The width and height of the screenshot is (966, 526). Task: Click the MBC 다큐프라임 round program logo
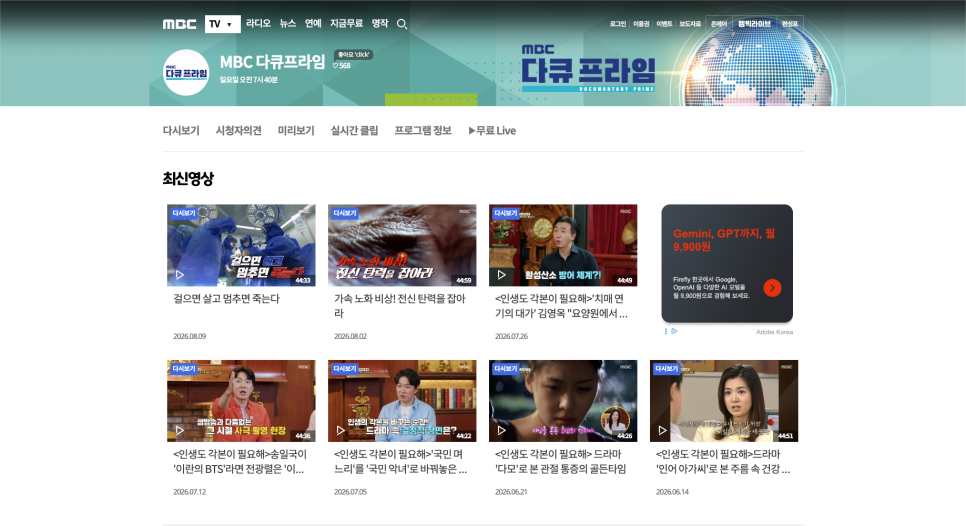186,73
